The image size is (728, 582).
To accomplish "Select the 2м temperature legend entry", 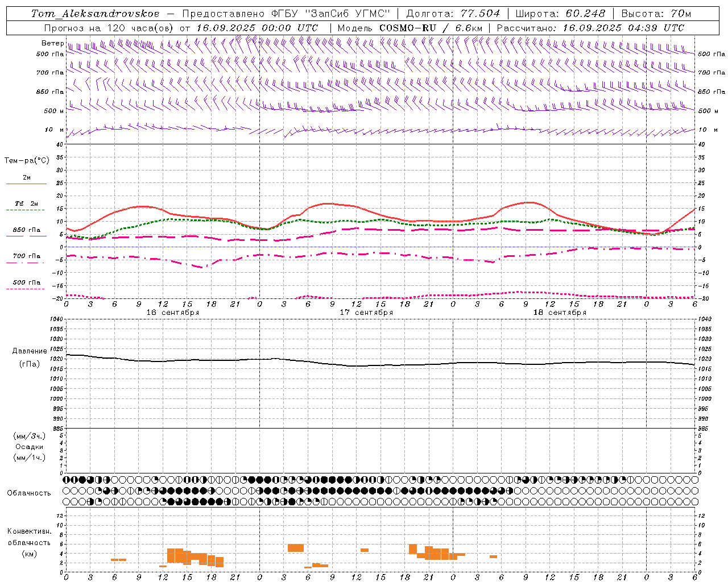I will 27,178.
